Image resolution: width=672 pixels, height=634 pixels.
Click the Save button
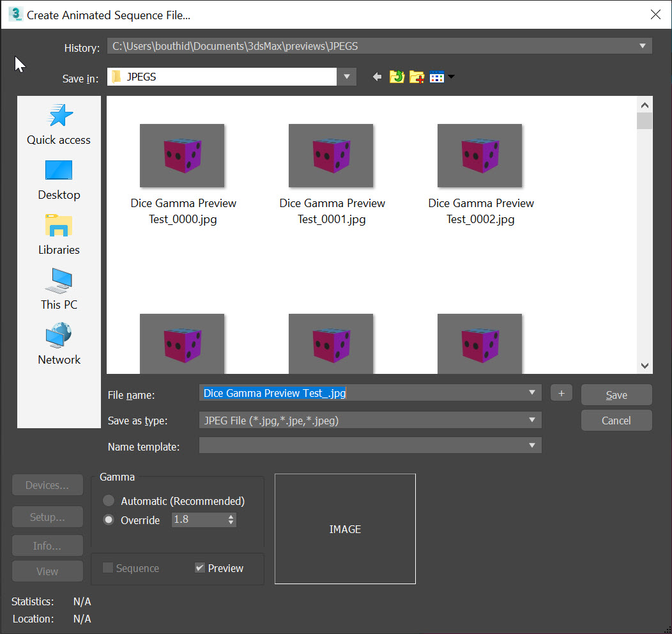tap(615, 394)
